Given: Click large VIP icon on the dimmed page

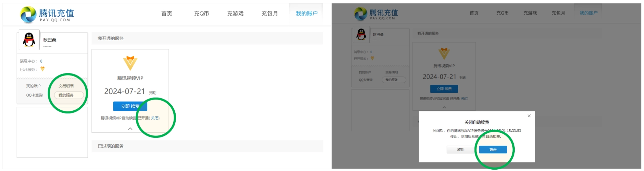Looking at the screenshot, I should 444,53.
